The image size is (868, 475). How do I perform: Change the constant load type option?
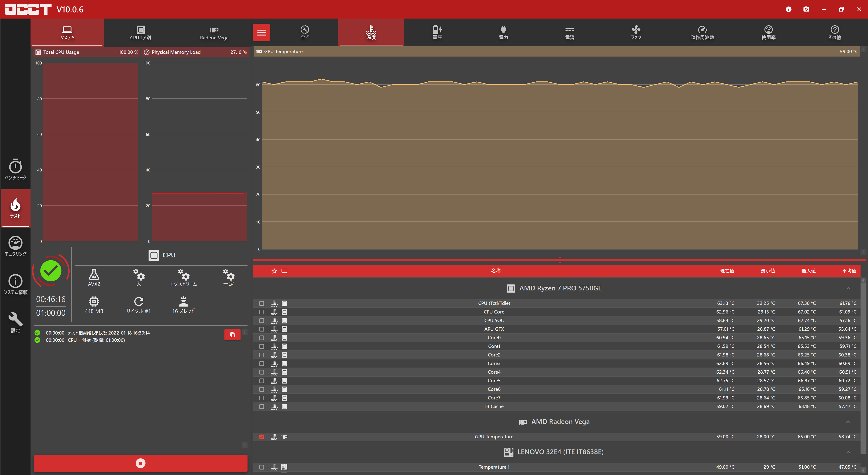tap(229, 278)
